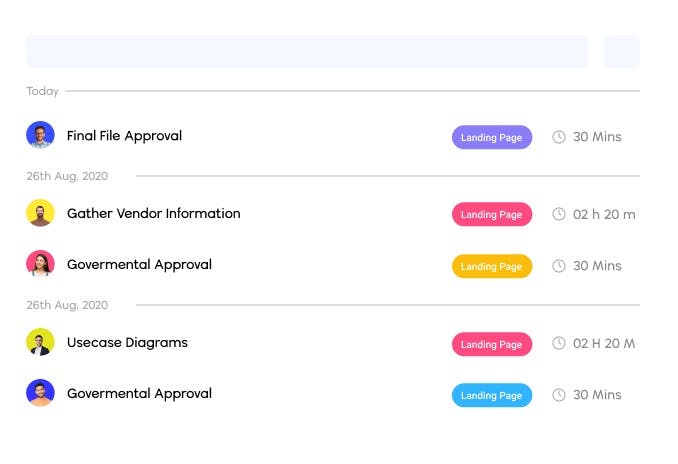Click the avatar in the bottom task row
Viewport: 678px width, 464px height.
coord(40,393)
